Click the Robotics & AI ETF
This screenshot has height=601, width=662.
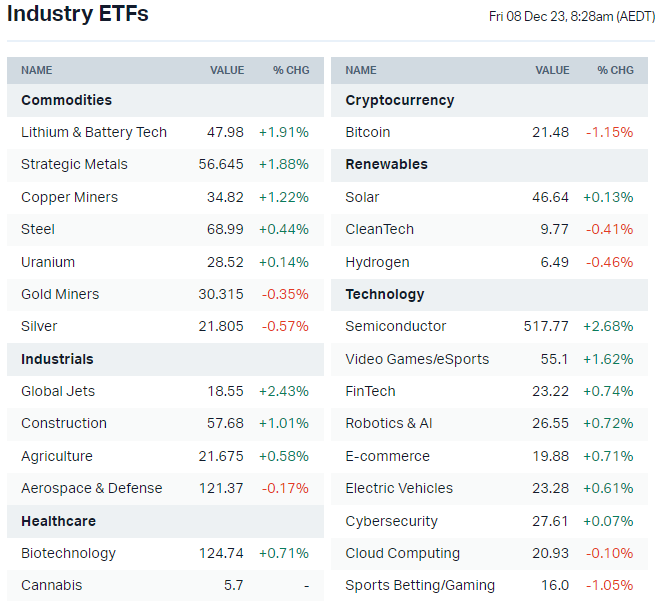point(389,423)
